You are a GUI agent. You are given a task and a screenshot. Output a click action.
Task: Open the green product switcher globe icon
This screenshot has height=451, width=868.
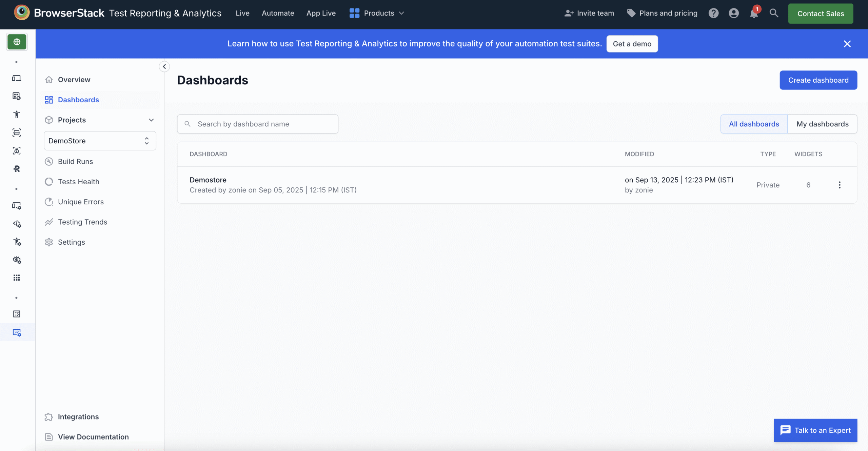click(x=17, y=42)
